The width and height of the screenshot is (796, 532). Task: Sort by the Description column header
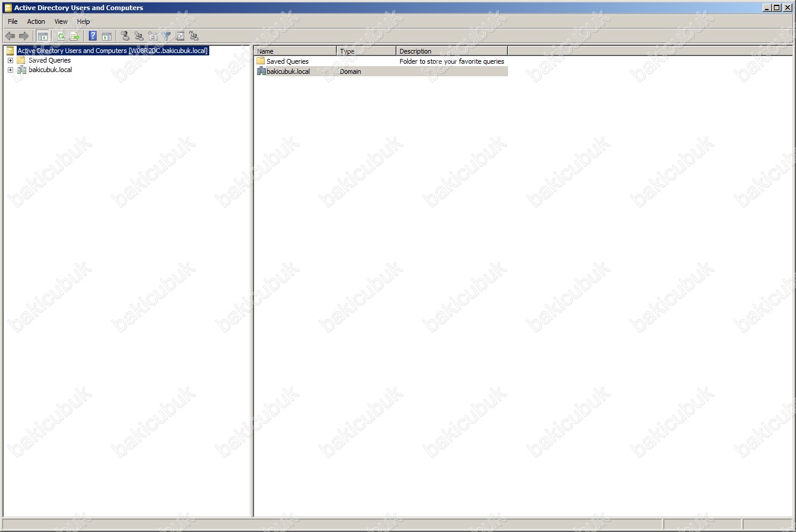pyautogui.click(x=452, y=51)
